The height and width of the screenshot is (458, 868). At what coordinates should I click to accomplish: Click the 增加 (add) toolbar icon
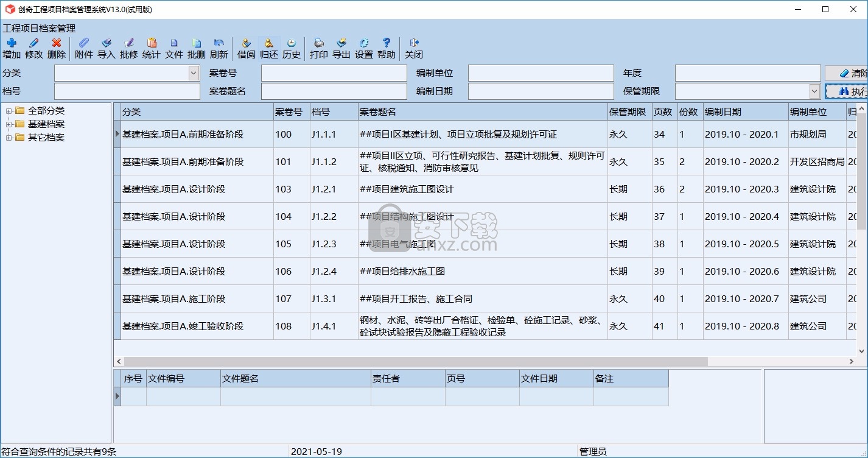(x=12, y=48)
